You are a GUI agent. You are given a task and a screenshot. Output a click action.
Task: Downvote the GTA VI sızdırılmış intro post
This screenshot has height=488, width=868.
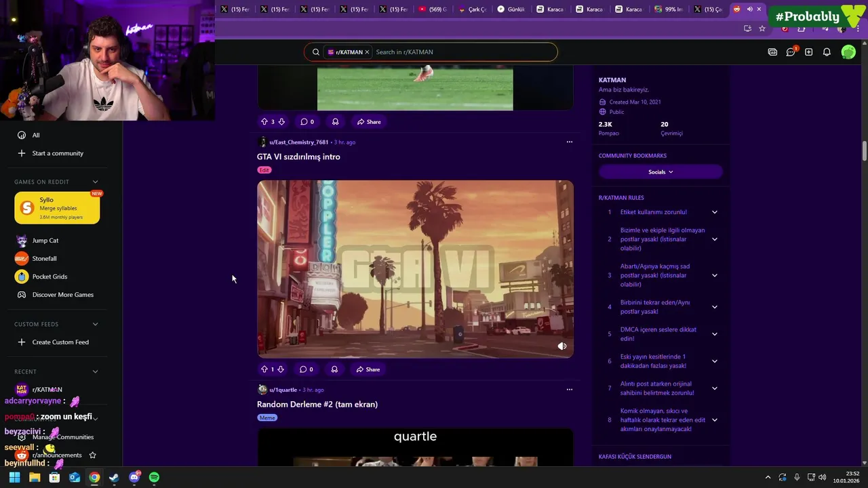pos(281,369)
